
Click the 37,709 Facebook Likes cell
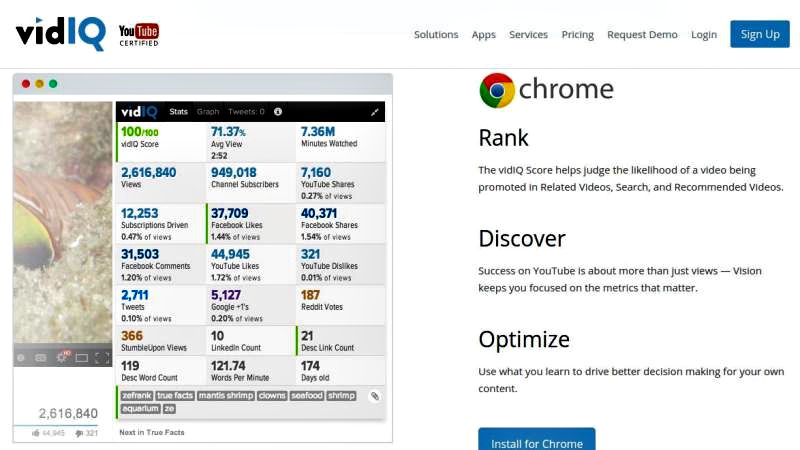pos(251,224)
